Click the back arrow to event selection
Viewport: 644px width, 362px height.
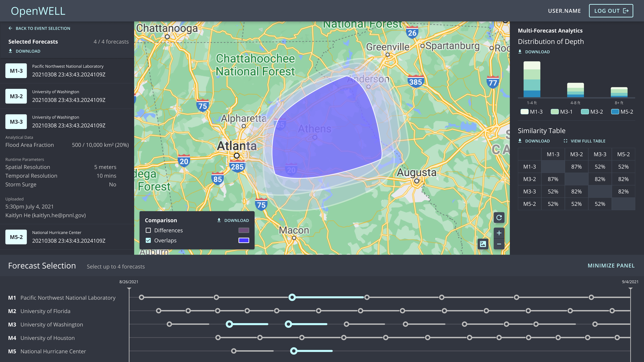pos(10,28)
